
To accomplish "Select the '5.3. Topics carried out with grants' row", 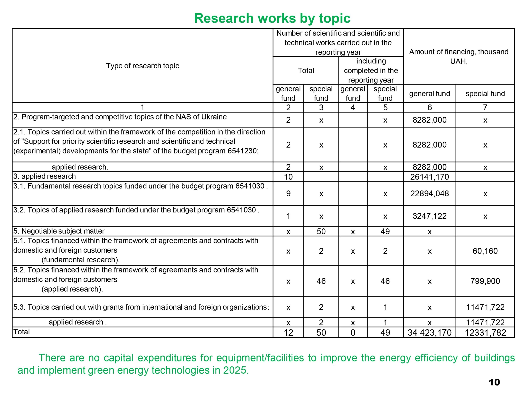I will click(141, 307).
